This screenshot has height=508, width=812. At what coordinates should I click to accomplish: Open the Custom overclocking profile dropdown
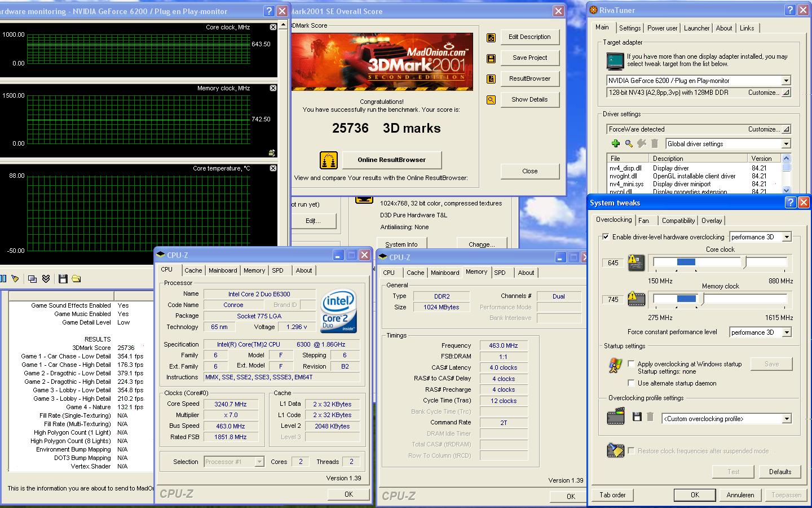click(x=787, y=419)
